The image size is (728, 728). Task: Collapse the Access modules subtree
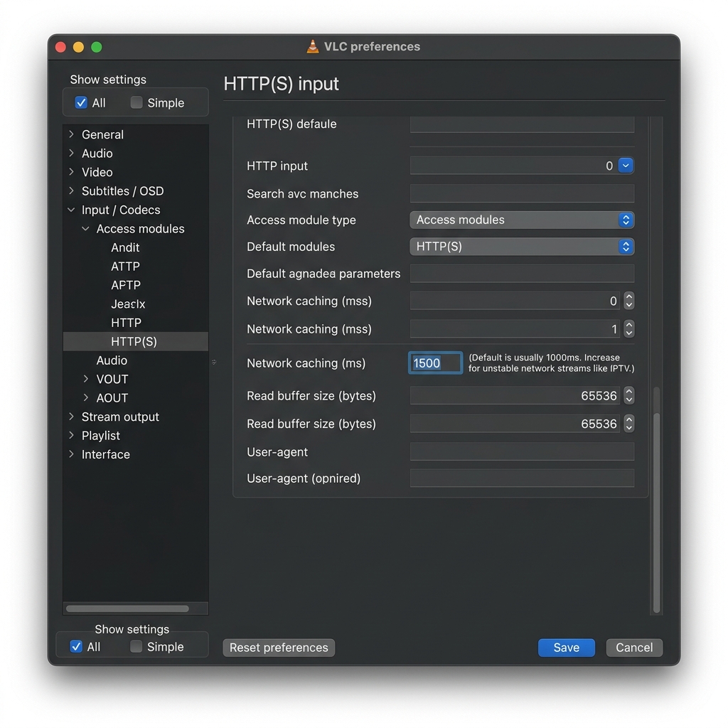coord(86,228)
